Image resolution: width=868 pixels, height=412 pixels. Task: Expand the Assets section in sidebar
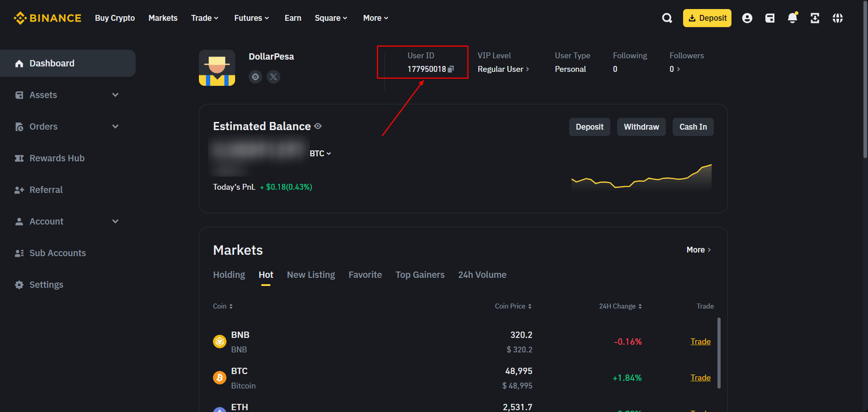(115, 95)
